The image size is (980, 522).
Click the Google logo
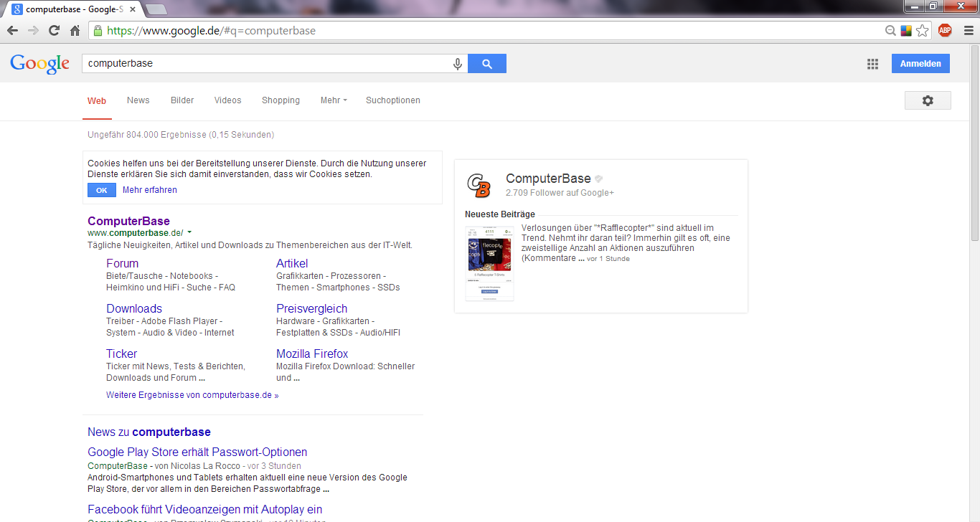point(39,64)
